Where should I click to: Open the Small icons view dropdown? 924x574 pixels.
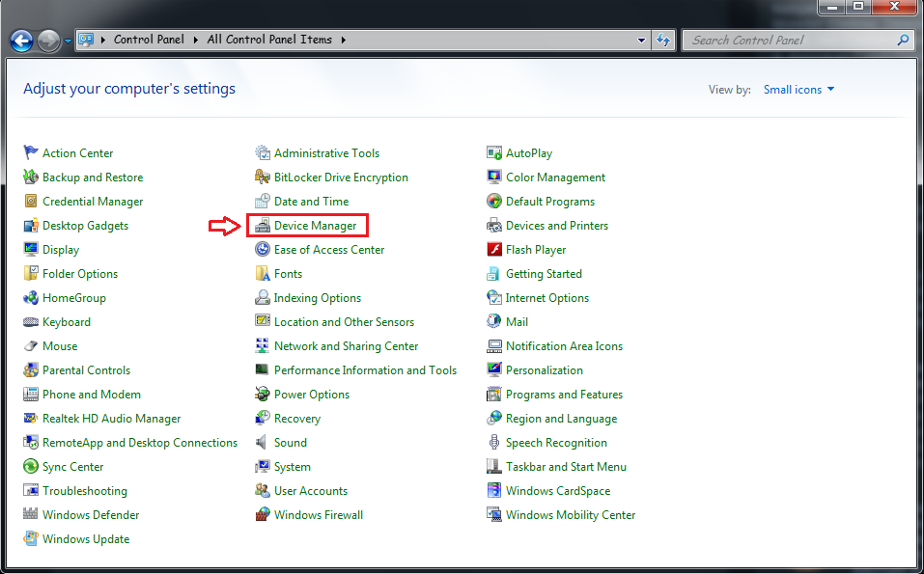798,90
